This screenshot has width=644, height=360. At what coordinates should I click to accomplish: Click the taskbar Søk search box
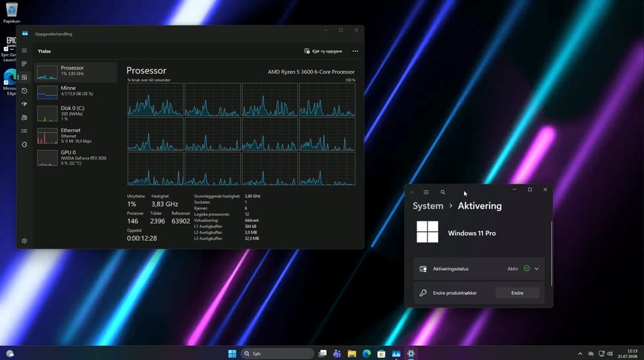click(277, 353)
